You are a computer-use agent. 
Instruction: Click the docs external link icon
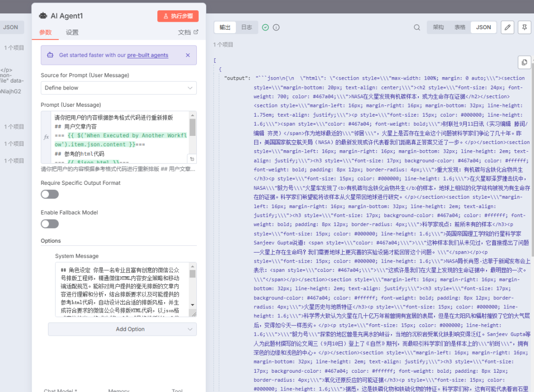196,32
